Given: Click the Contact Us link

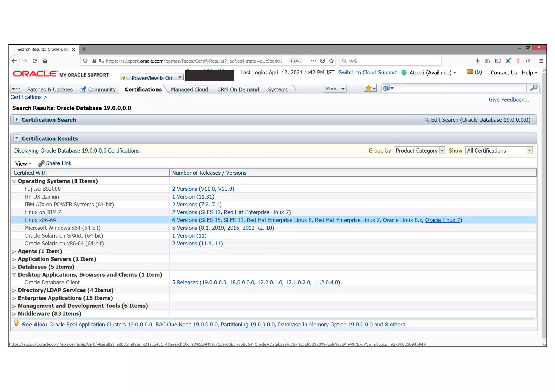Looking at the screenshot, I should pos(504,73).
